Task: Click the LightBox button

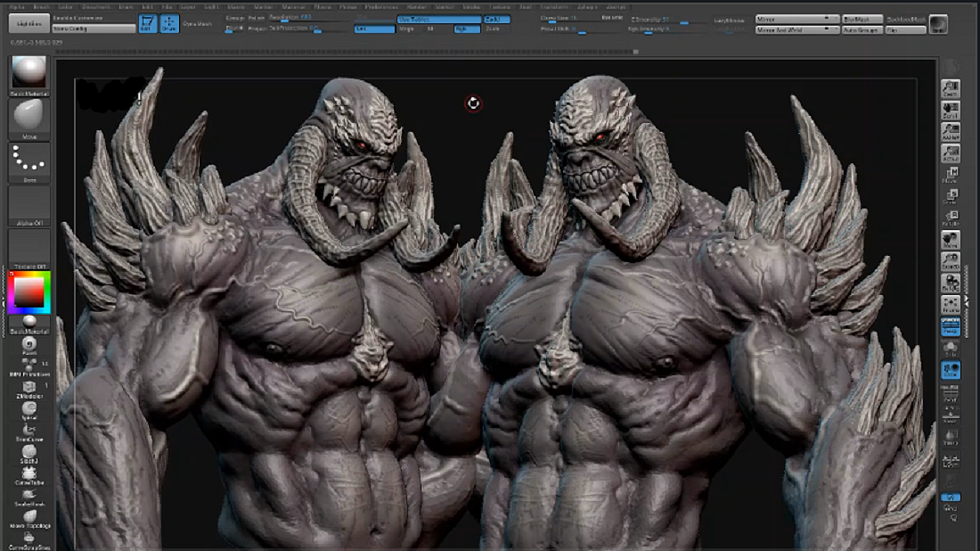Action: point(29,23)
